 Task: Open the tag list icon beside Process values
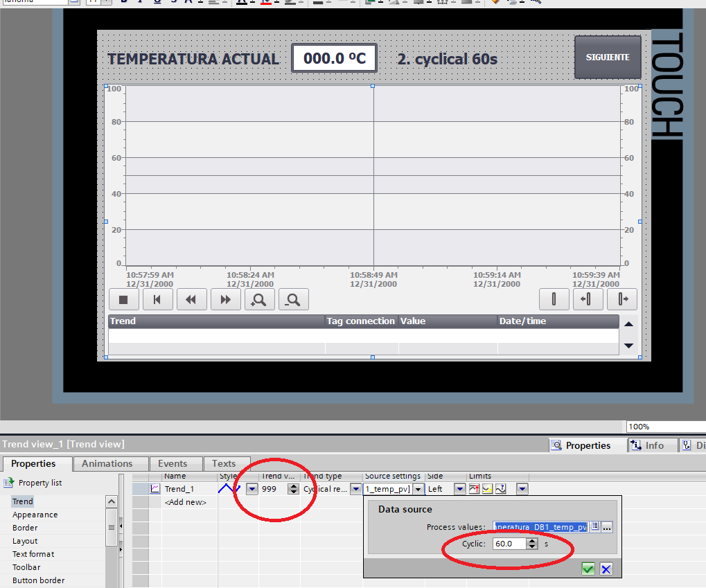pos(594,526)
